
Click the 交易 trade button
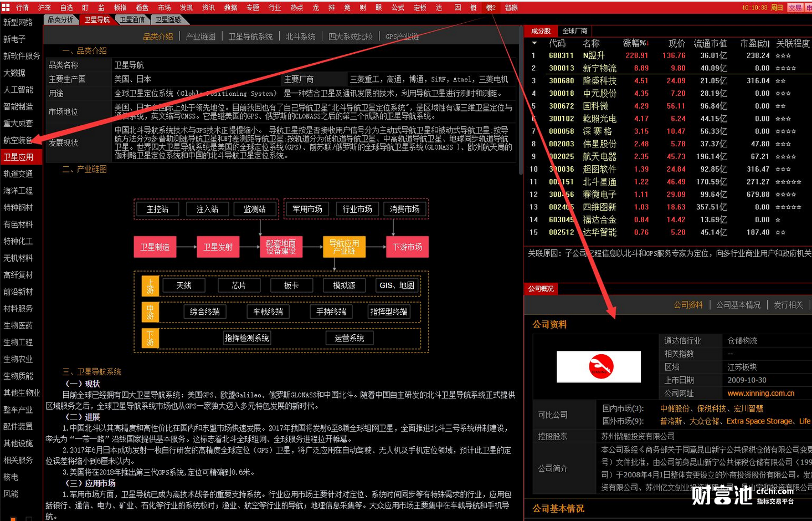(795, 8)
